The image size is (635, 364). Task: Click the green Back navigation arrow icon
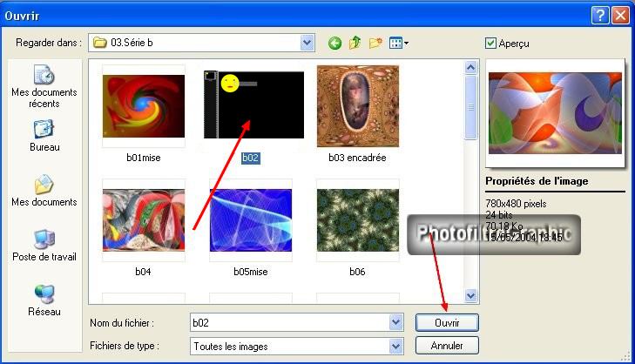click(334, 43)
